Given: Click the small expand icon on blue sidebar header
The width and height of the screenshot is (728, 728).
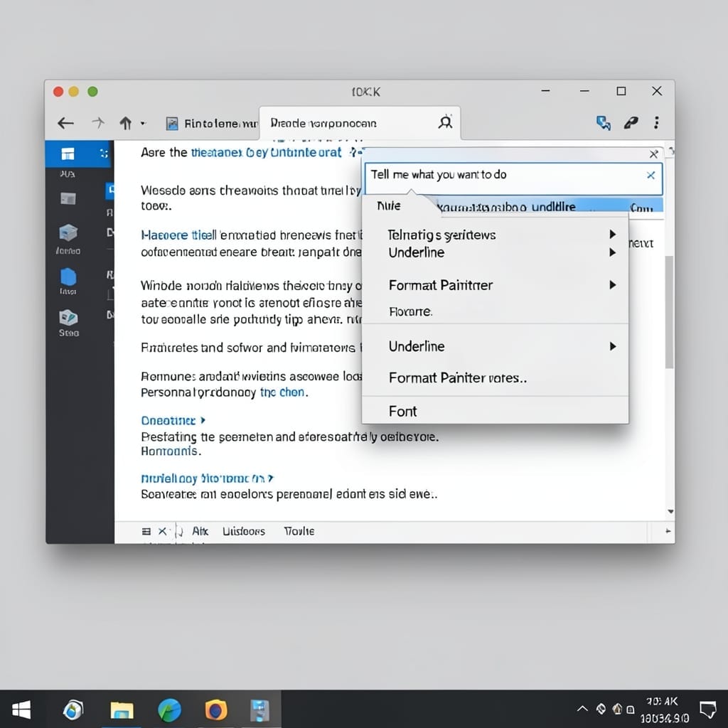Looking at the screenshot, I should coord(104,154).
